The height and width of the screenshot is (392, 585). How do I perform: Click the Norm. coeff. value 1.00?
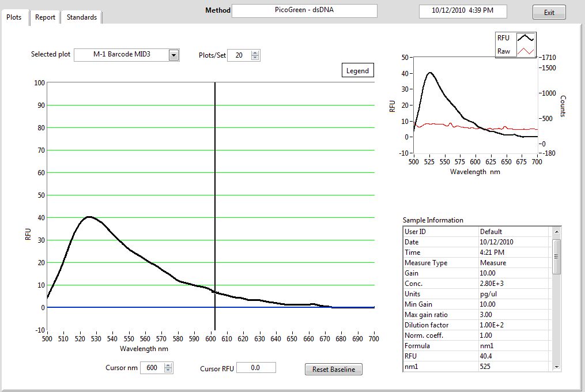[486, 336]
